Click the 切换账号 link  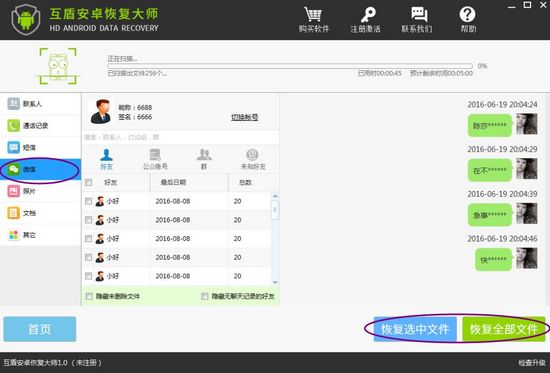click(244, 117)
